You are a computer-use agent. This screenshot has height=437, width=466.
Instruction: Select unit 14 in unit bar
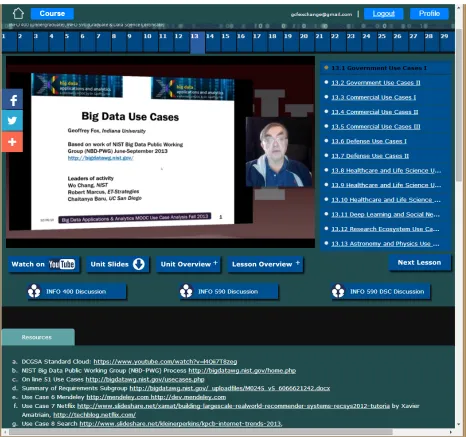[213, 41]
